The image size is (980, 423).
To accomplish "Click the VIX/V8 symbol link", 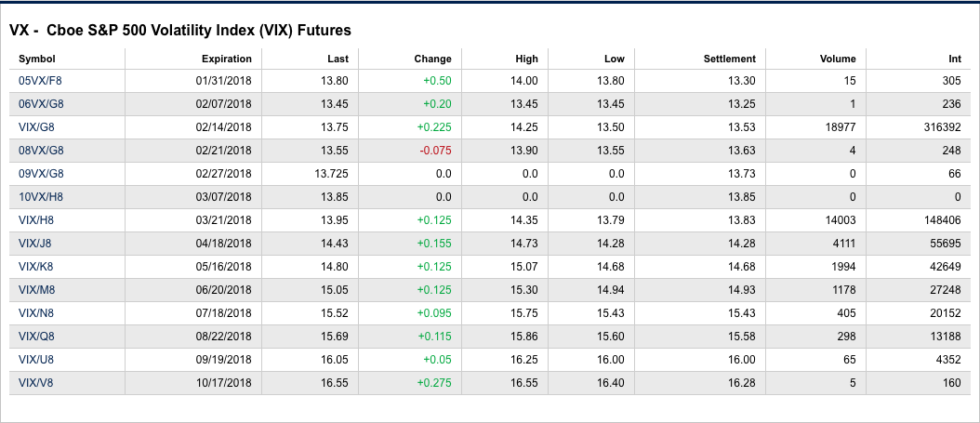I will pos(35,383).
